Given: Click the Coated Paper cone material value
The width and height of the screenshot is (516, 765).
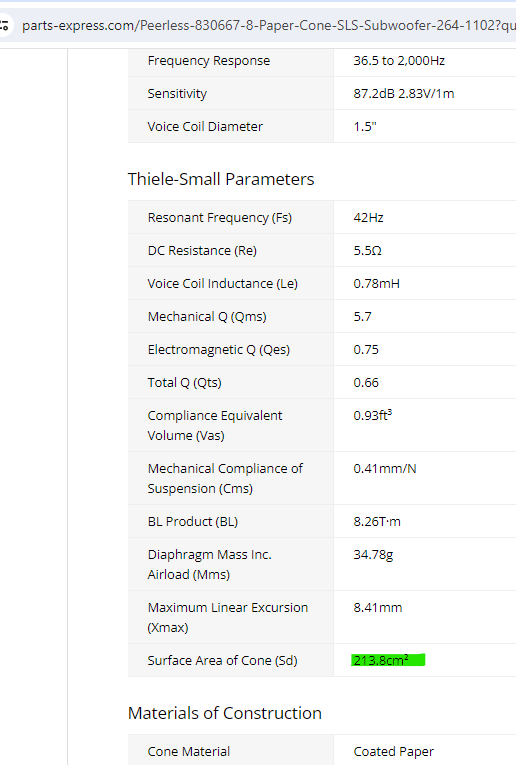Looking at the screenshot, I should point(393,751).
